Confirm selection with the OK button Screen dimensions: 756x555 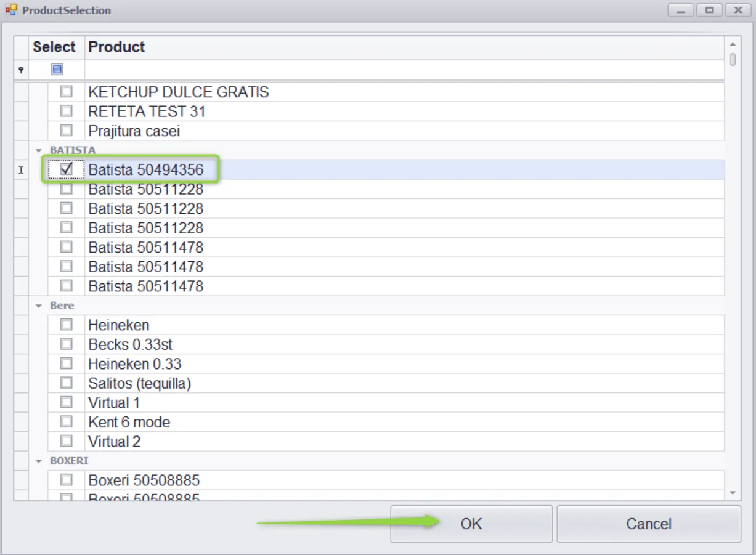[471, 524]
